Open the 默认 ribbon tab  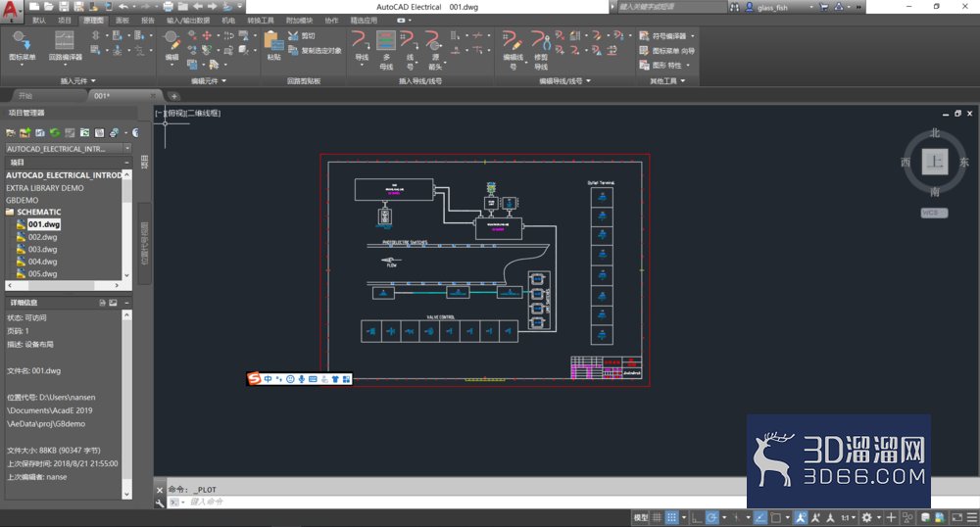pos(39,20)
